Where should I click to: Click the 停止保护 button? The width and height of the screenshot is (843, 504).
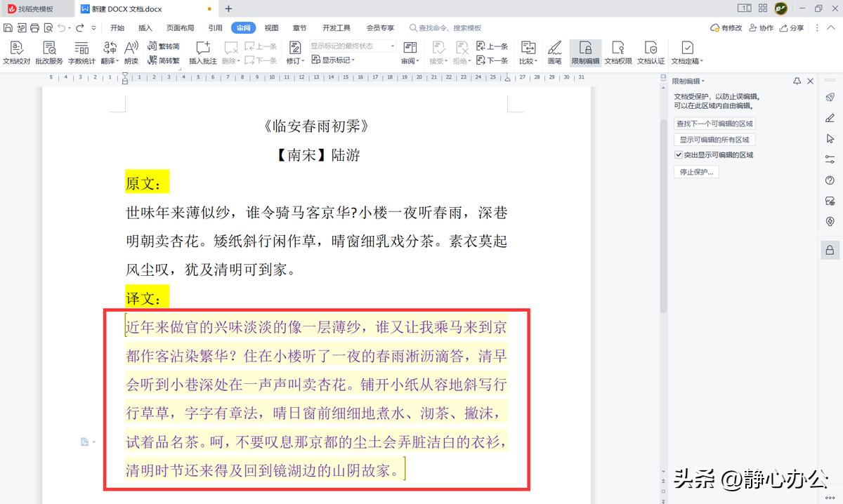pyautogui.click(x=695, y=171)
